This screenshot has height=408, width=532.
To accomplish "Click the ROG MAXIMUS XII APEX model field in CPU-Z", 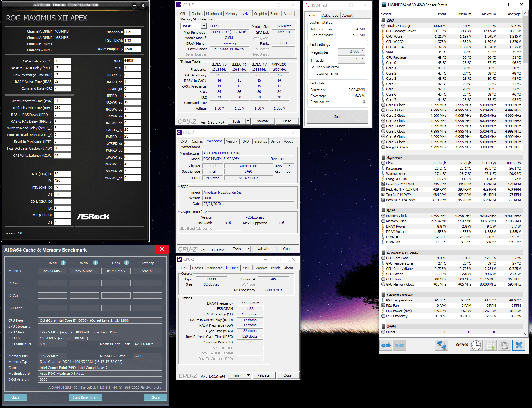I will point(232,159).
